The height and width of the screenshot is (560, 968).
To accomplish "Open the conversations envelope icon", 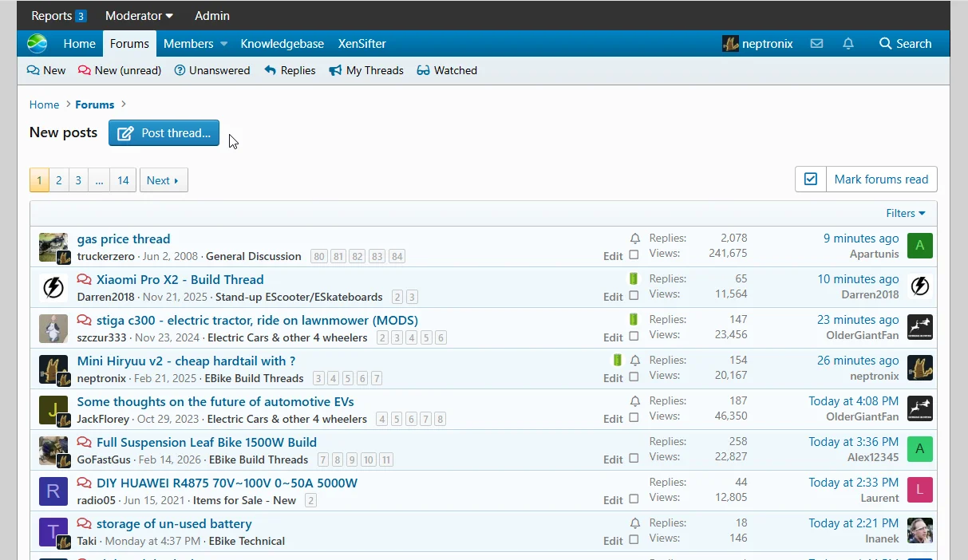I will 816,44.
